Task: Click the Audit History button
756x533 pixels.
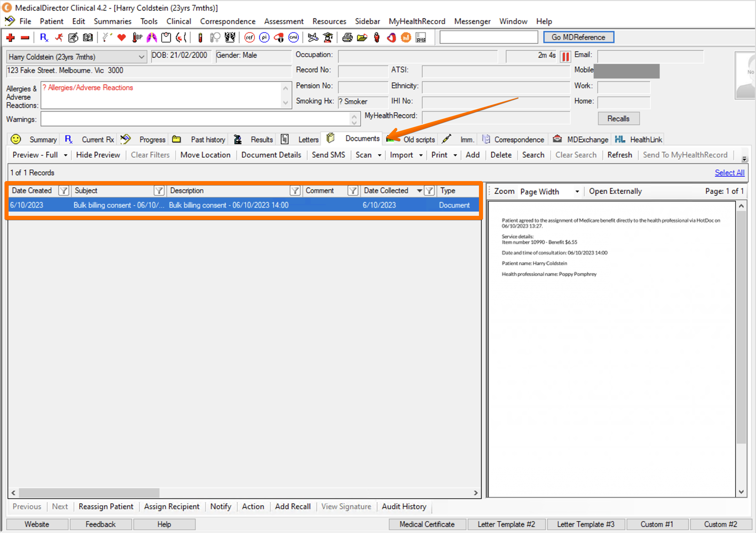Action: pyautogui.click(x=404, y=507)
